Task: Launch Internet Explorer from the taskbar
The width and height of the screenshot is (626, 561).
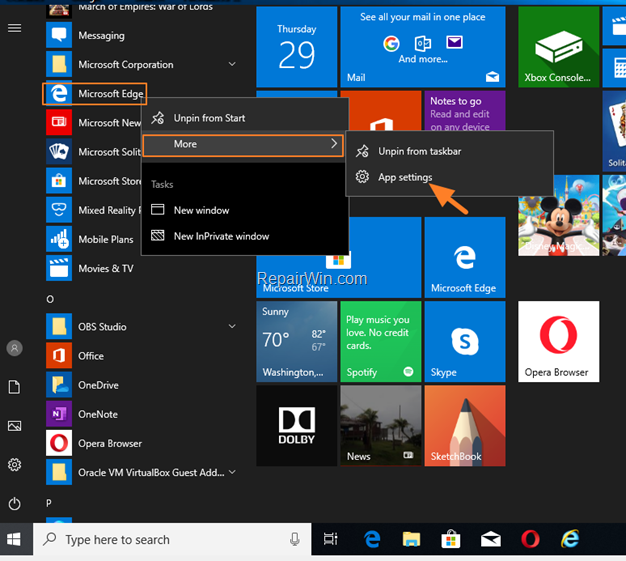Action: click(x=570, y=539)
